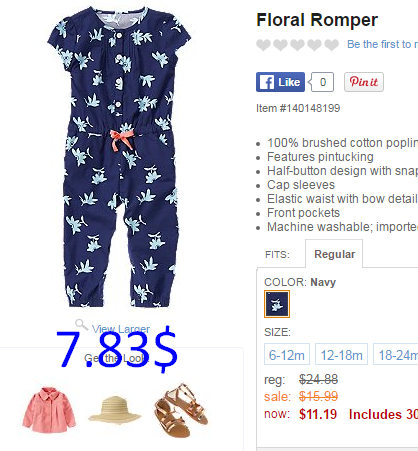Click the third heart rating icon
The height and width of the screenshot is (451, 418).
coord(297,45)
